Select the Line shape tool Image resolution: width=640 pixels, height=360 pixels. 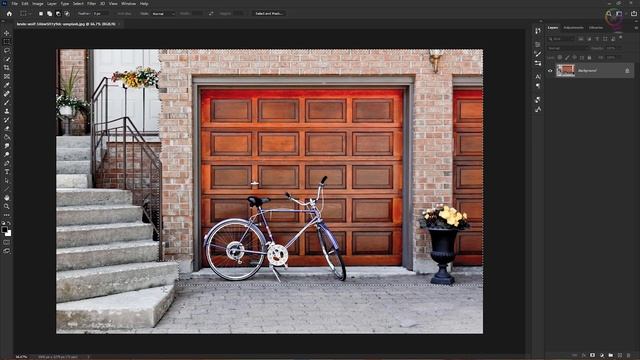pos(7,189)
